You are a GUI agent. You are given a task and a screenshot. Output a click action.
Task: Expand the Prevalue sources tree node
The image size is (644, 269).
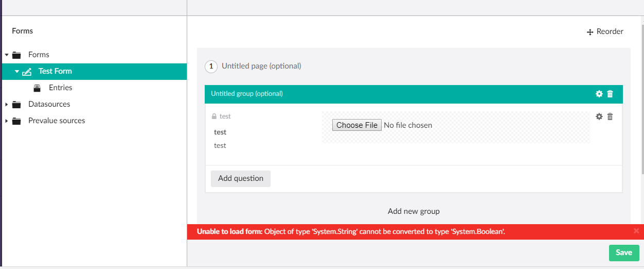7,121
